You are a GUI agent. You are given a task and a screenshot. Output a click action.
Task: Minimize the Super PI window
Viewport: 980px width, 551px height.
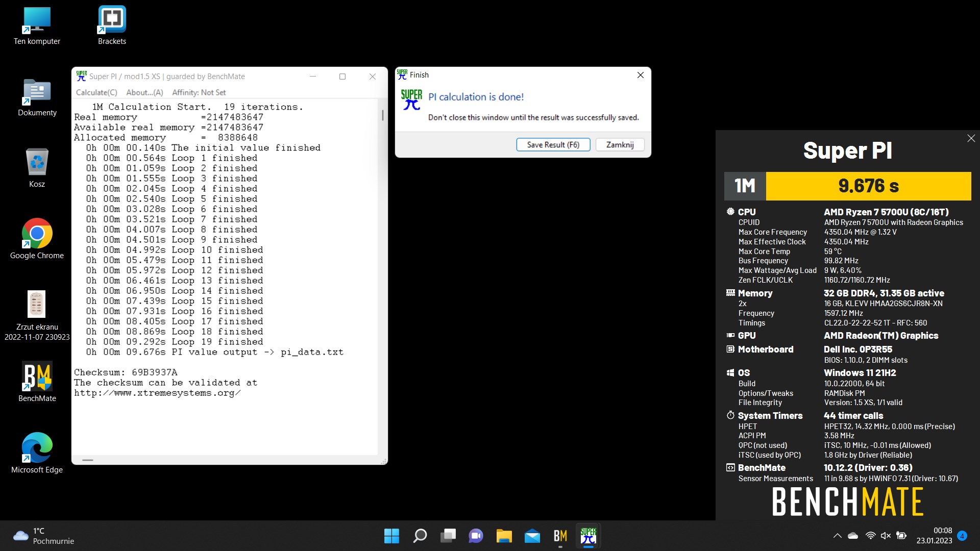313,77
